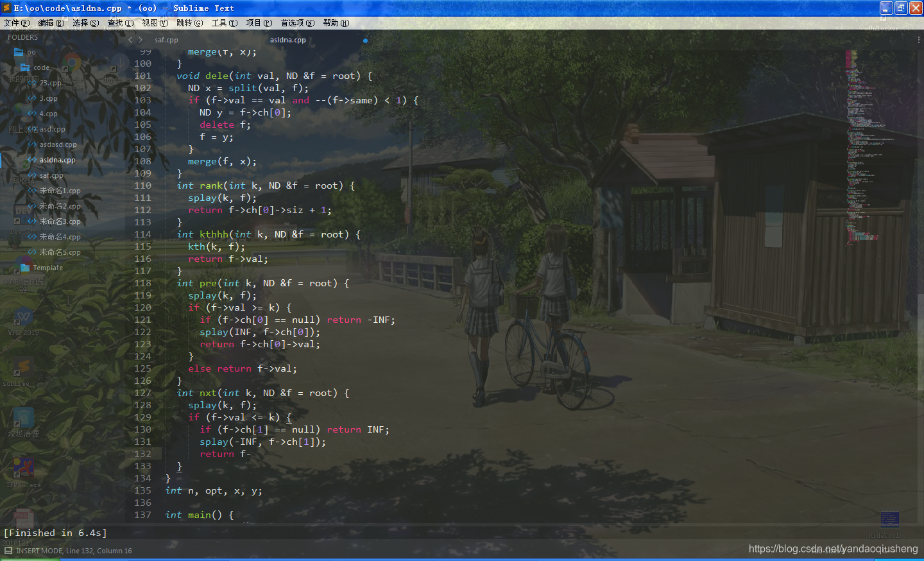The image size is (924, 561).
Task: Click the Sublime Text icon in title bar
Action: 6,8
